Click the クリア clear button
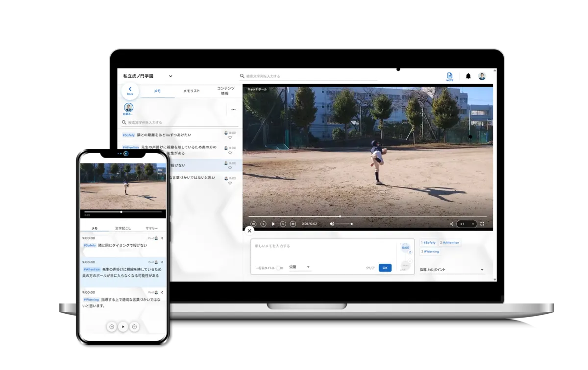Screen dimensions: 588x370 click(x=370, y=268)
